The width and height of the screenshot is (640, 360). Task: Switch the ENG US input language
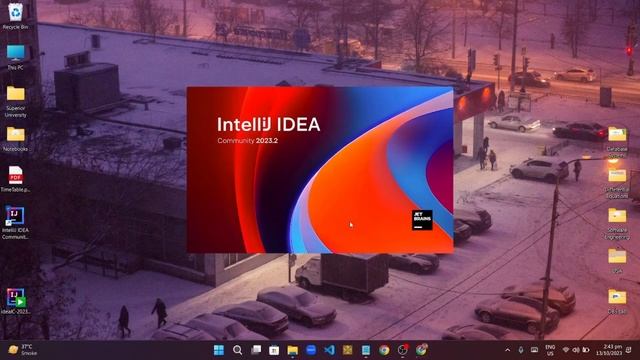(550, 350)
